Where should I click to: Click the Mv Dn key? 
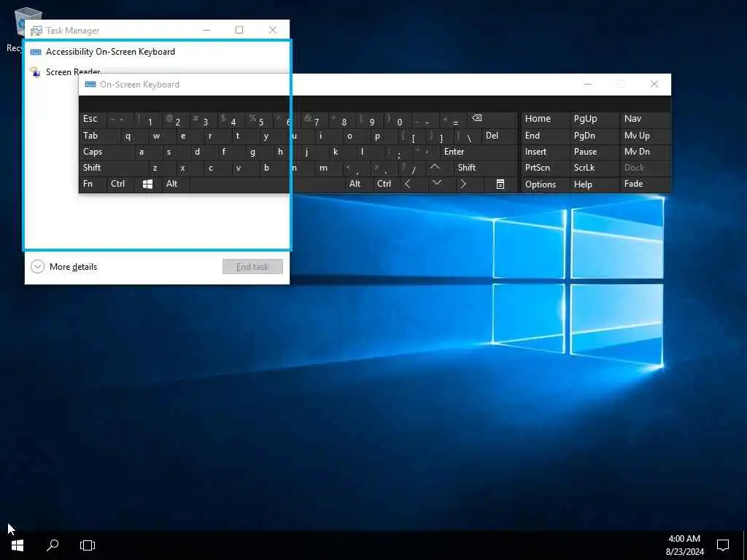pos(645,152)
